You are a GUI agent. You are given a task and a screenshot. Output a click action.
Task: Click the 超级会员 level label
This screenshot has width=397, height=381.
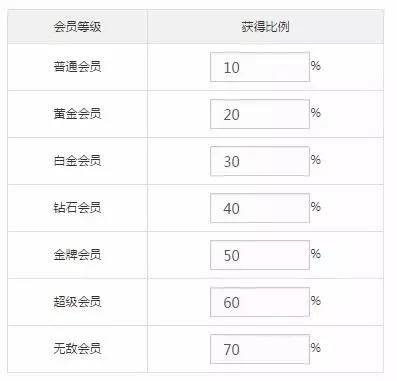click(x=77, y=302)
